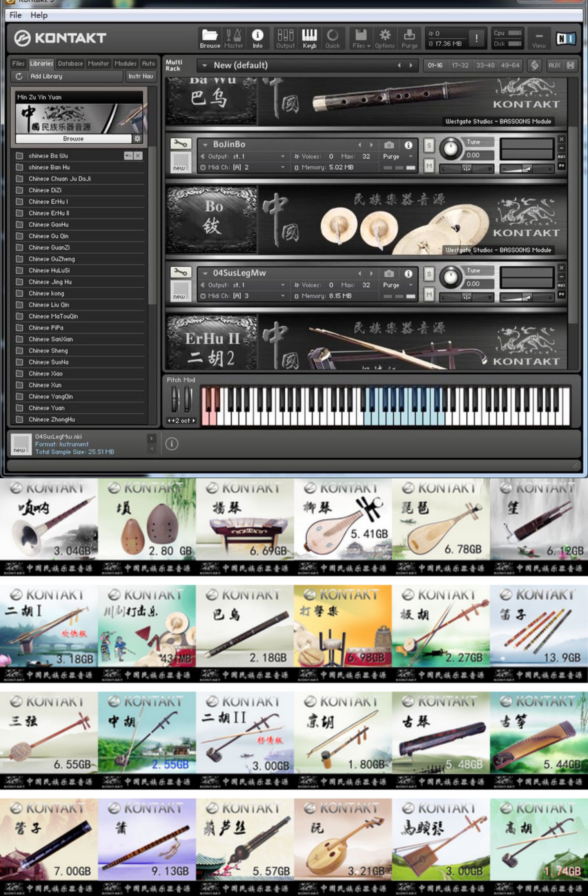Click the camera snapshot icon on BoJinBo
The height and width of the screenshot is (896, 588).
click(x=388, y=145)
